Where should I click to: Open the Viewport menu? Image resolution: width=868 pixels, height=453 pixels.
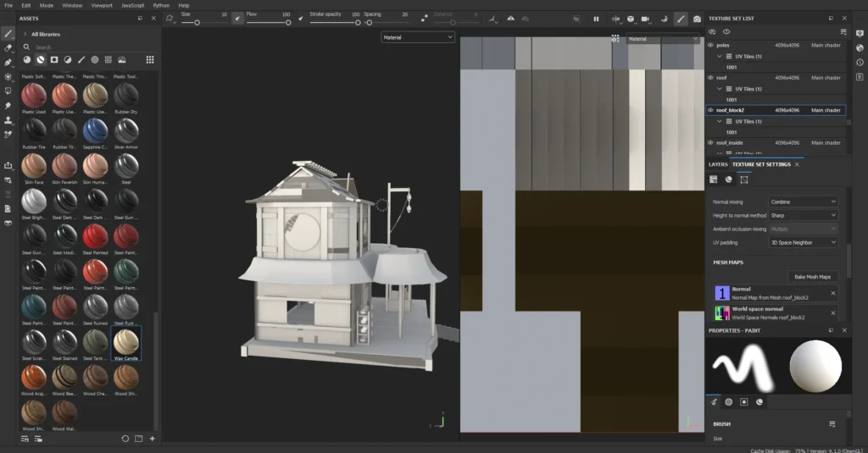point(102,6)
